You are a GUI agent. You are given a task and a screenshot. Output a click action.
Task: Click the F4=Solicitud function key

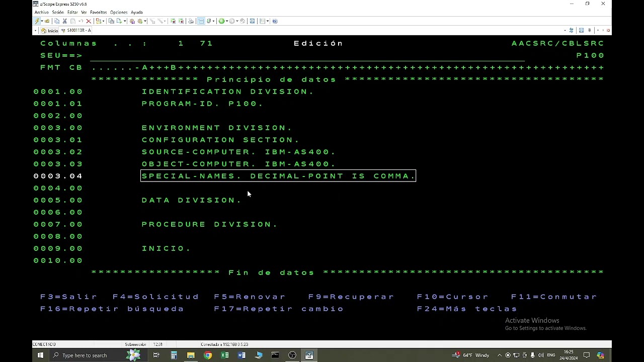tap(156, 297)
